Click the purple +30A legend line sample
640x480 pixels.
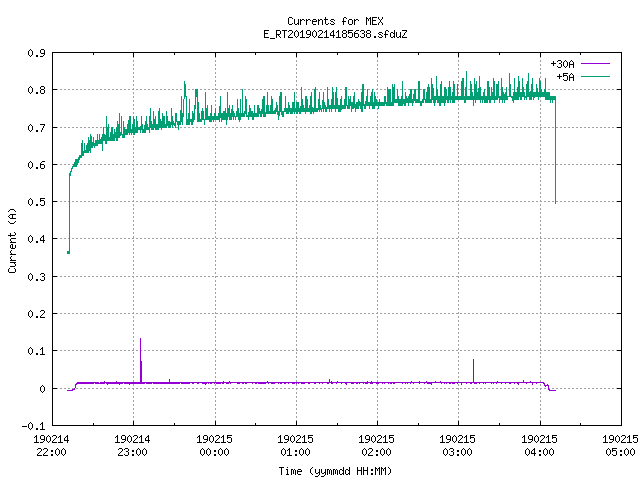point(595,64)
